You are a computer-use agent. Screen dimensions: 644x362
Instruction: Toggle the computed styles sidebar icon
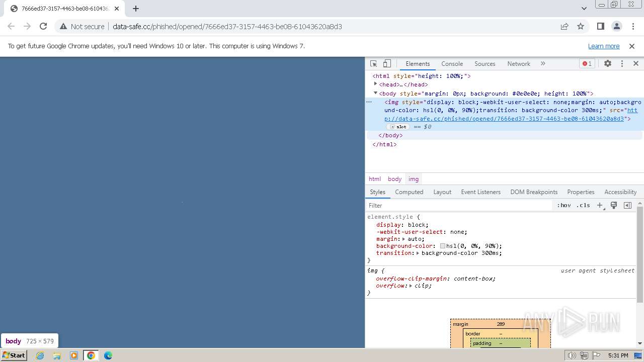tap(627, 205)
